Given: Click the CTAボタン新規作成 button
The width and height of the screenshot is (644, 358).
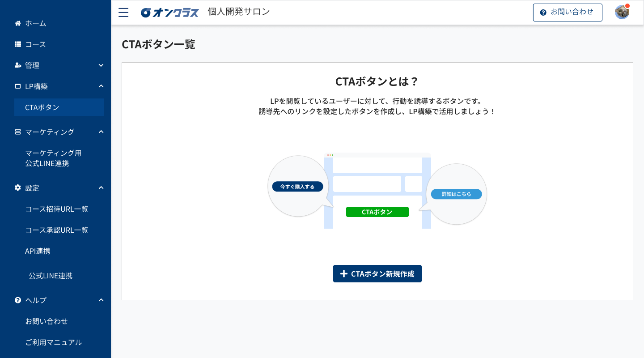Looking at the screenshot, I should click(x=377, y=273).
